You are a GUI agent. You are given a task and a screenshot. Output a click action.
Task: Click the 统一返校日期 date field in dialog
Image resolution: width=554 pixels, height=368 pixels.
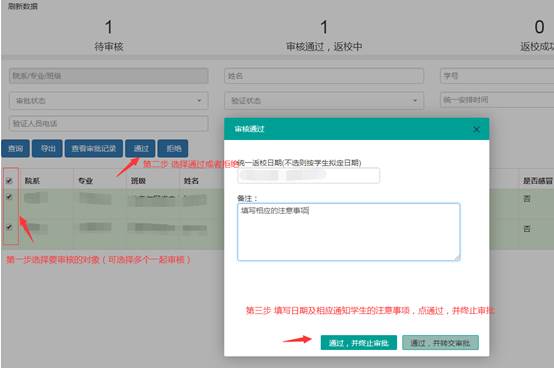coord(309,176)
